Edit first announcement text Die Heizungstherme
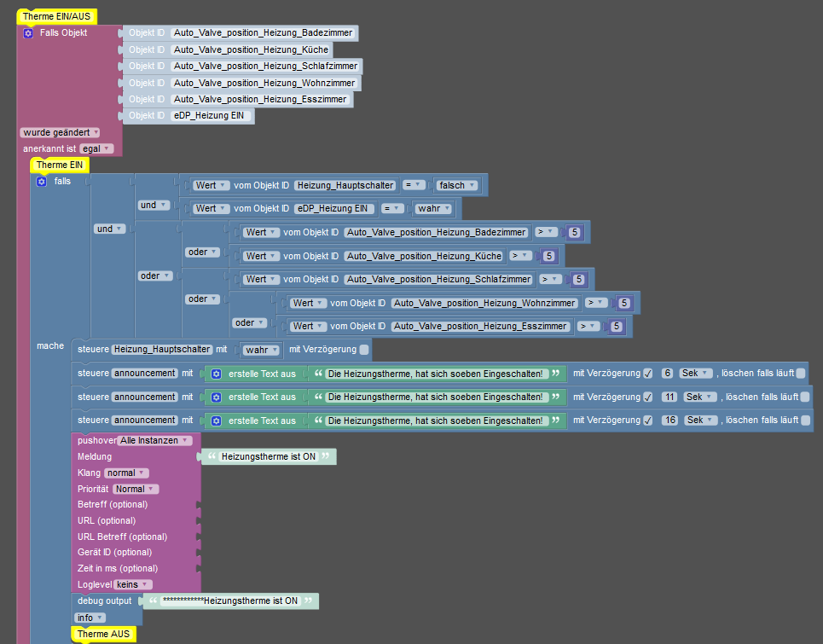This screenshot has width=823, height=644. pos(435,374)
